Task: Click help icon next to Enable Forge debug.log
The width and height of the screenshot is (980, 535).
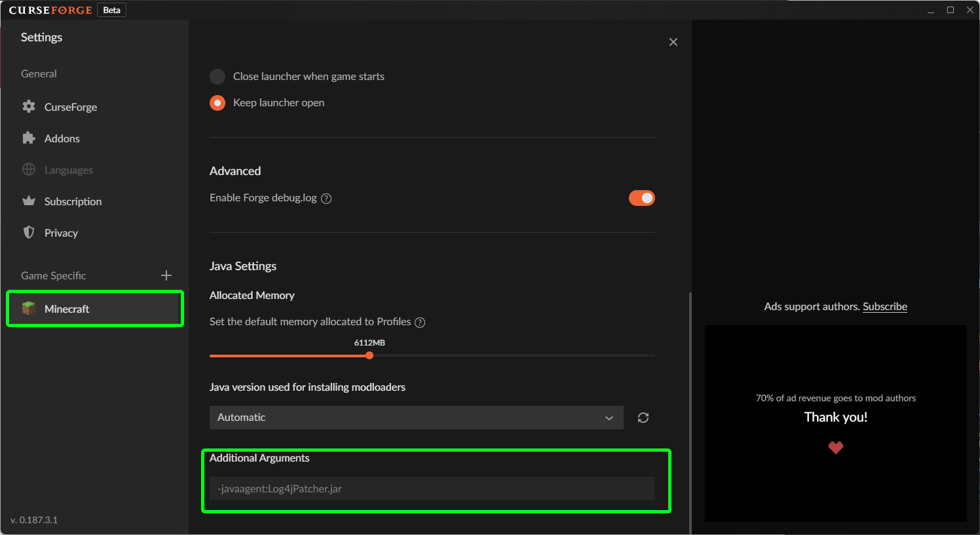Action: point(326,198)
